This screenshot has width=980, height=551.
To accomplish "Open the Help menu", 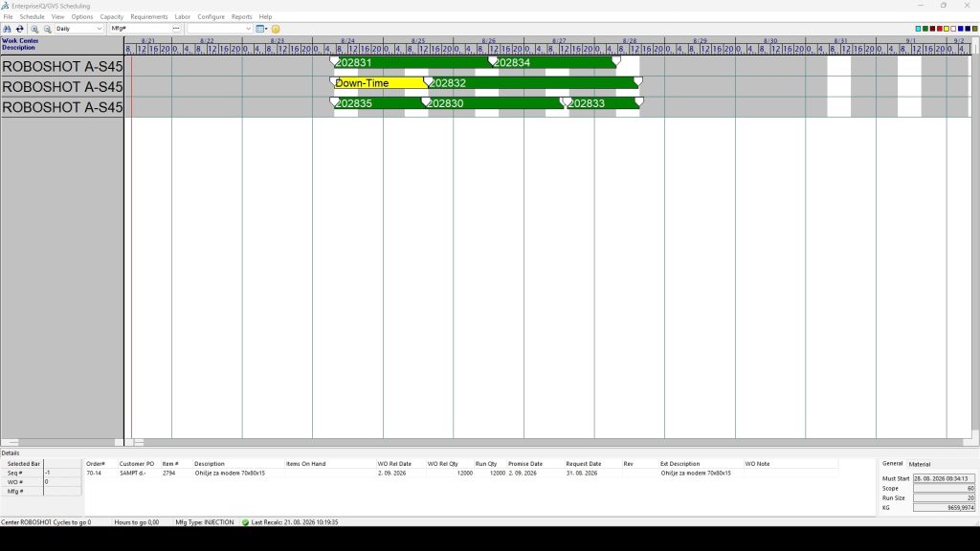I will pos(266,17).
